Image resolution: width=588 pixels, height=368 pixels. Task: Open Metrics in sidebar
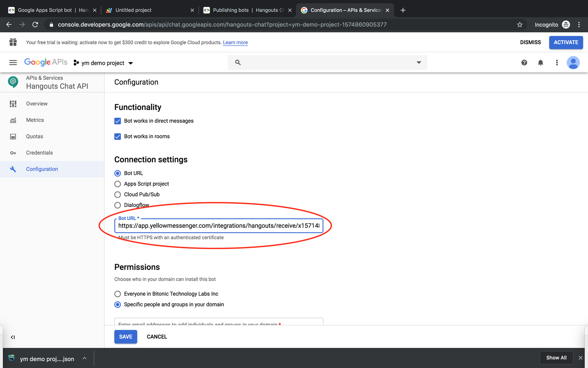point(35,120)
